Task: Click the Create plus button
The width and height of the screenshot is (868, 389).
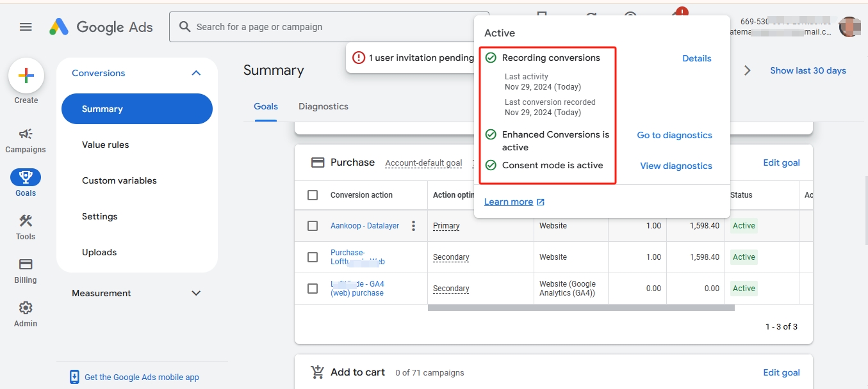Action: (x=26, y=75)
